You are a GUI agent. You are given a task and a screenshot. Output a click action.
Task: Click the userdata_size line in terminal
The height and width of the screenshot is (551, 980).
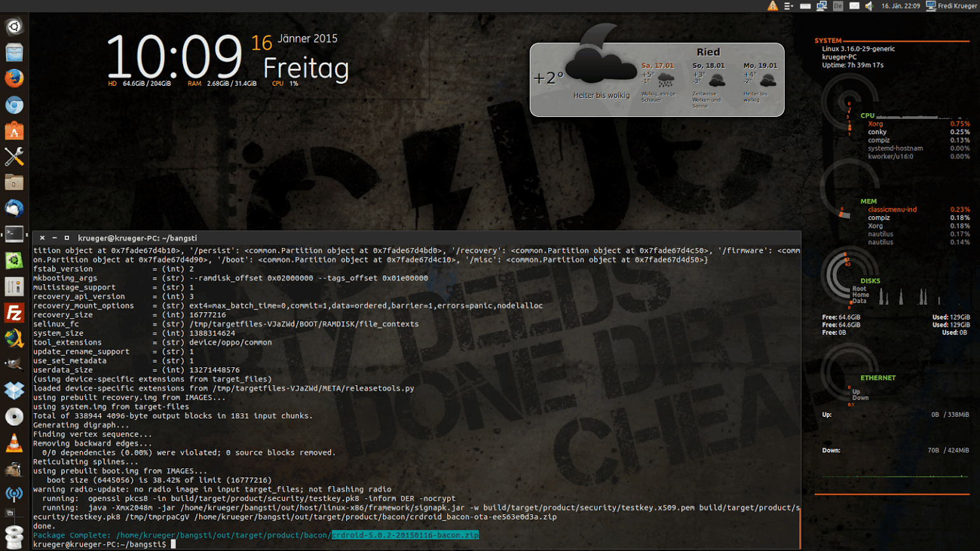click(136, 370)
